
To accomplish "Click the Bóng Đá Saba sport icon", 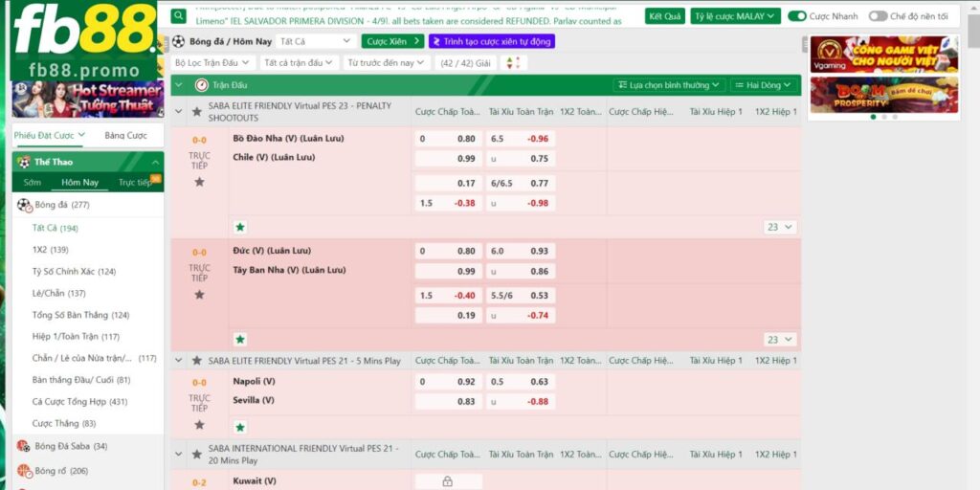I will tap(24, 446).
